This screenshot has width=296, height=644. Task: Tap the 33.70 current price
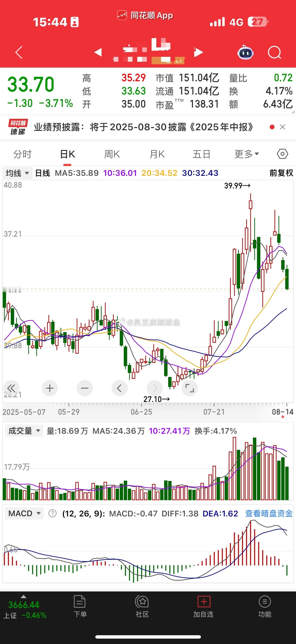(31, 84)
